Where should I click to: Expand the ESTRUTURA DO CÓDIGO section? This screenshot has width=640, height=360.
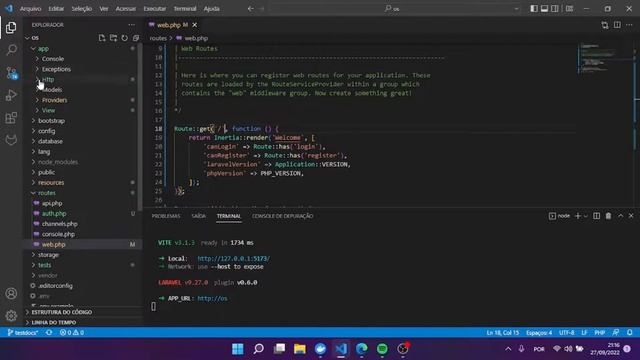tap(62, 312)
